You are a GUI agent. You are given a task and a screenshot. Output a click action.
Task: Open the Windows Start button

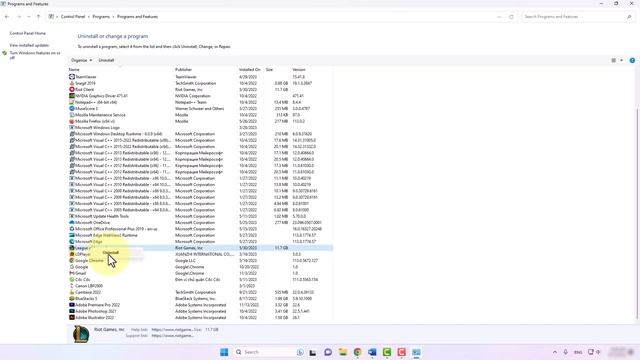(x=224, y=352)
